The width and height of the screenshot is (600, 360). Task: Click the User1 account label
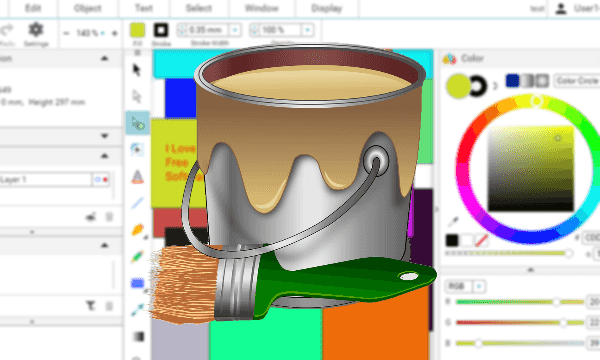586,8
